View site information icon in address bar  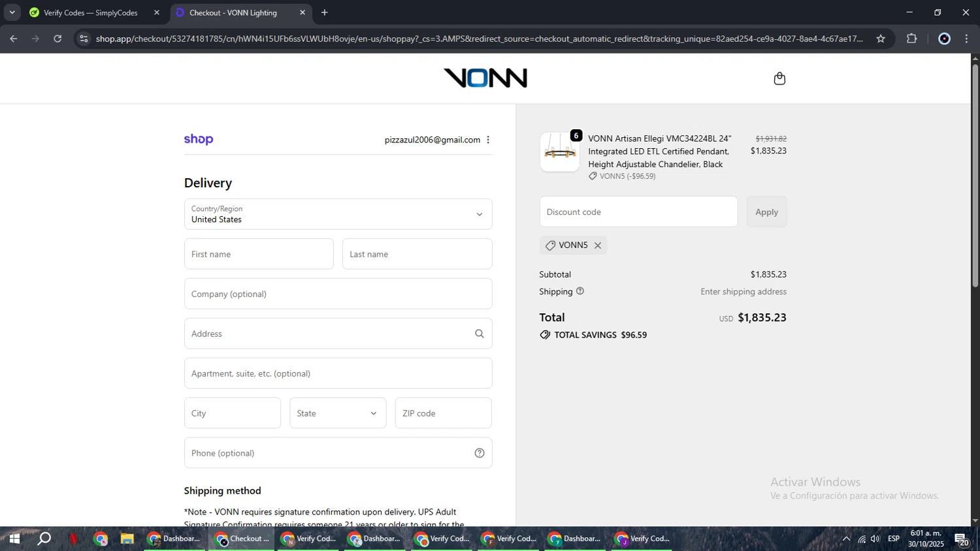84,39
